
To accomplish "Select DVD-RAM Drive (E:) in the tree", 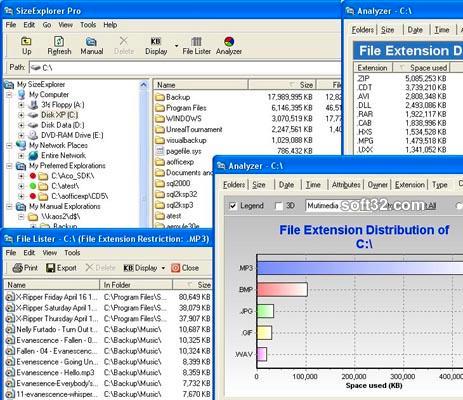I will pyautogui.click(x=72, y=135).
